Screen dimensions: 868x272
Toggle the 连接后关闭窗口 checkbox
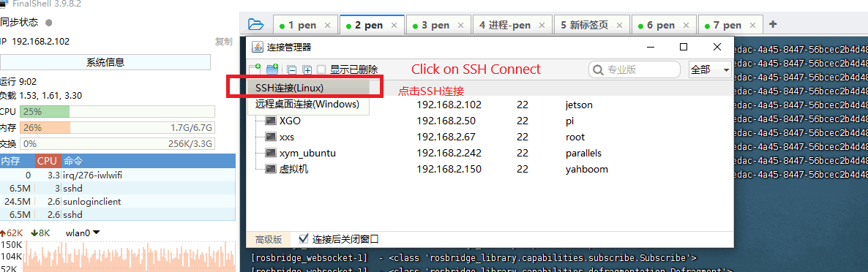coord(303,239)
